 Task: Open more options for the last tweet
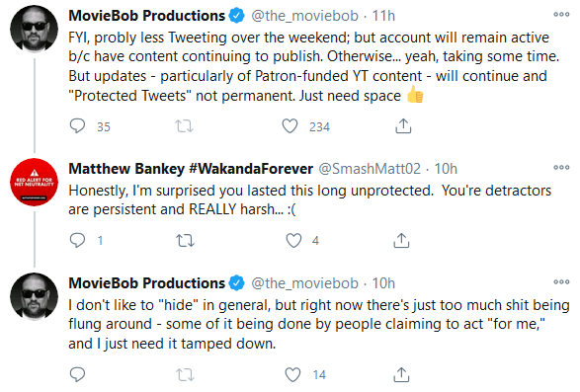pyautogui.click(x=561, y=281)
